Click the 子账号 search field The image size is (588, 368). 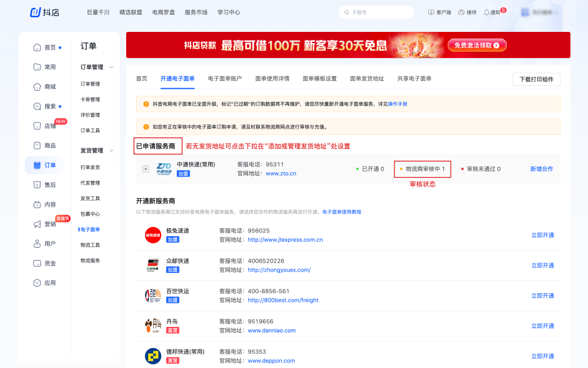(x=376, y=12)
